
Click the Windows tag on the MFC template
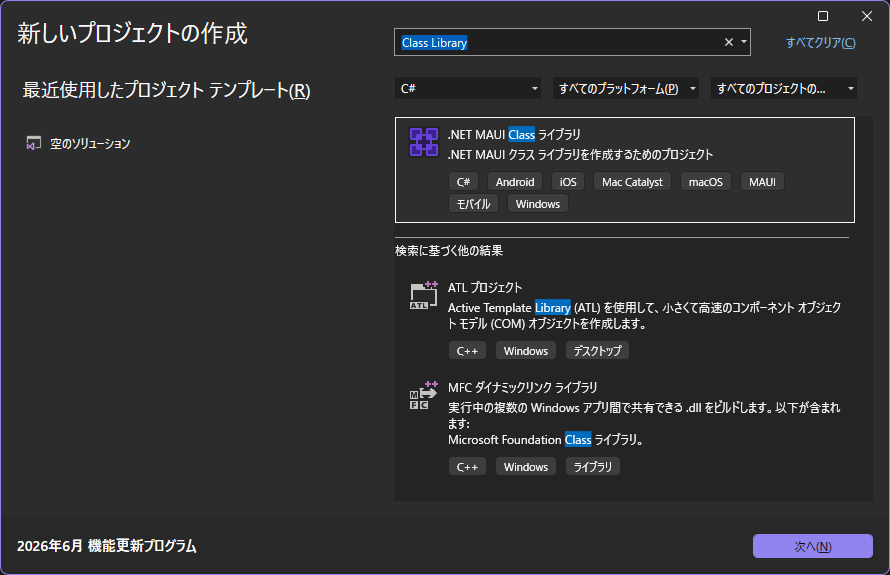[x=526, y=467]
